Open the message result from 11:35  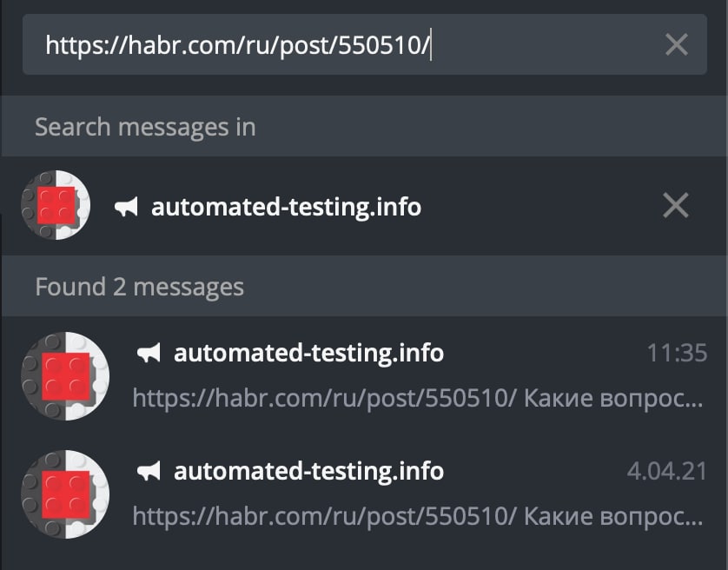364,376
